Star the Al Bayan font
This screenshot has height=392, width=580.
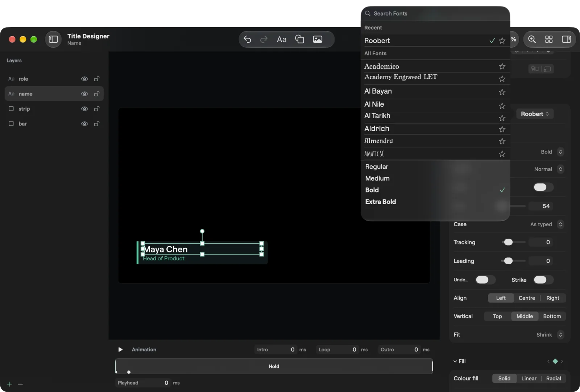[x=502, y=92]
